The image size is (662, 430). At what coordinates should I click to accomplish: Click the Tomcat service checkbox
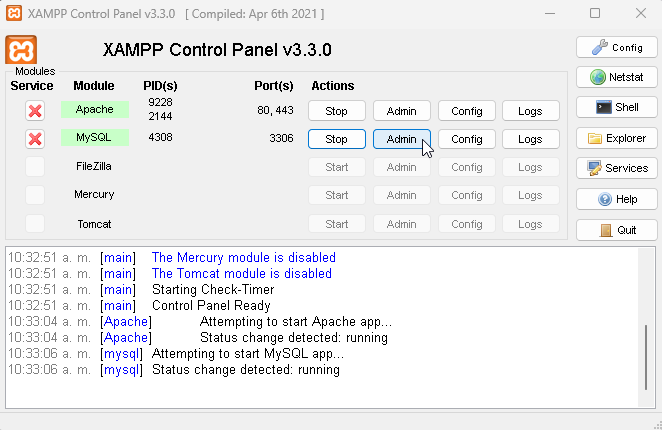click(x=35, y=223)
